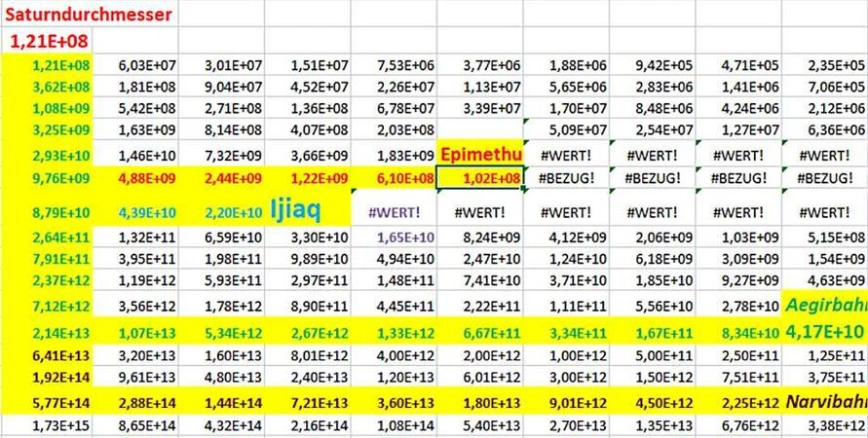This screenshot has height=438, width=868.
Task: Click the cell with value 2,03E+08
Action: pos(394,129)
